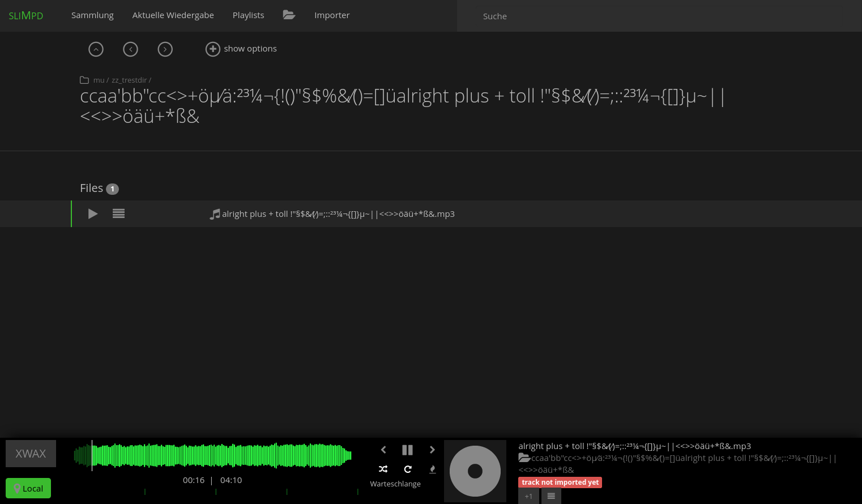
Task: Toggle the flame consume mode icon
Action: (433, 469)
